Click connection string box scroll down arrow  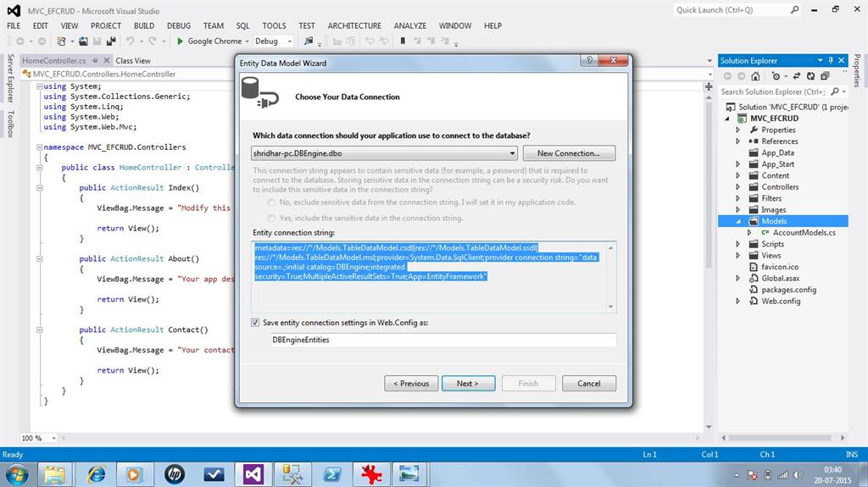[x=610, y=307]
